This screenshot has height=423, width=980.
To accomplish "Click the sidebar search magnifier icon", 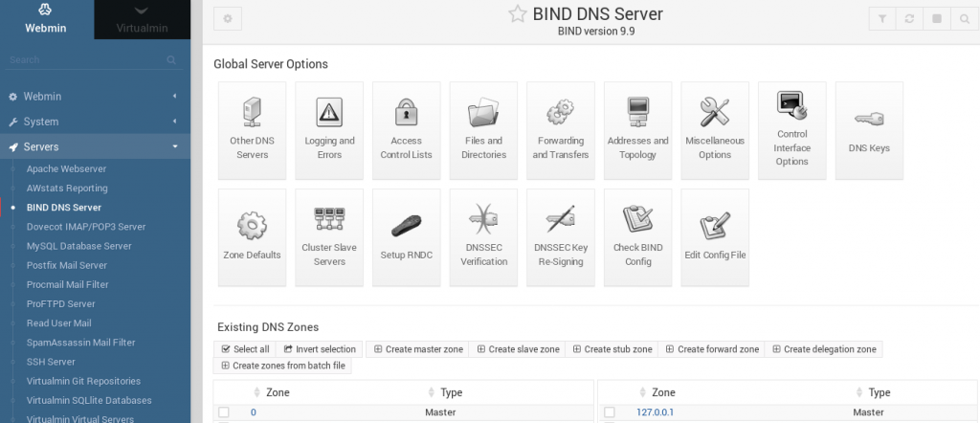I will click(x=171, y=60).
